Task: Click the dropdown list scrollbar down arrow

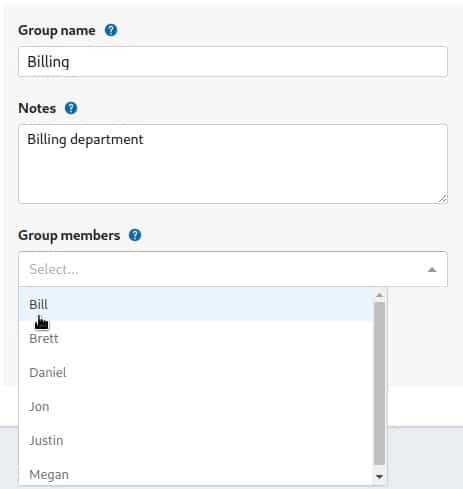Action: click(379, 476)
